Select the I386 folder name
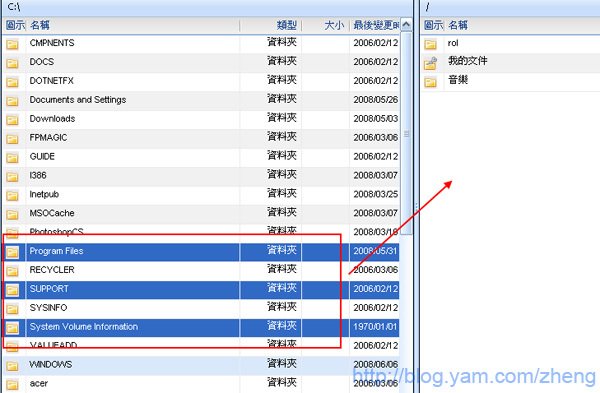This screenshot has height=393, width=600. coord(38,175)
